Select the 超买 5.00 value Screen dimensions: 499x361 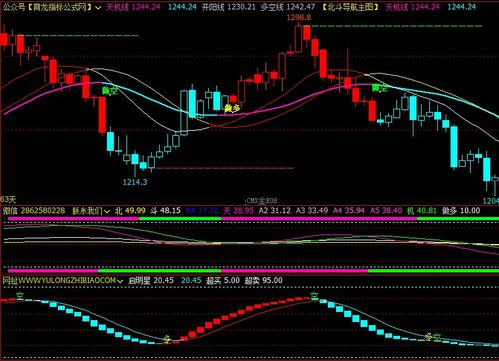coord(223,281)
